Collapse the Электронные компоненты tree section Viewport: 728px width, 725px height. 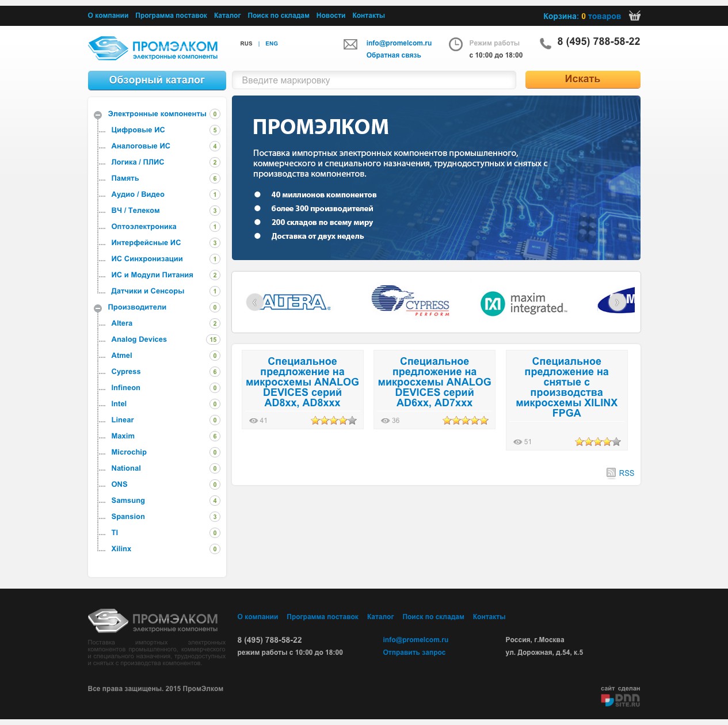click(x=98, y=115)
